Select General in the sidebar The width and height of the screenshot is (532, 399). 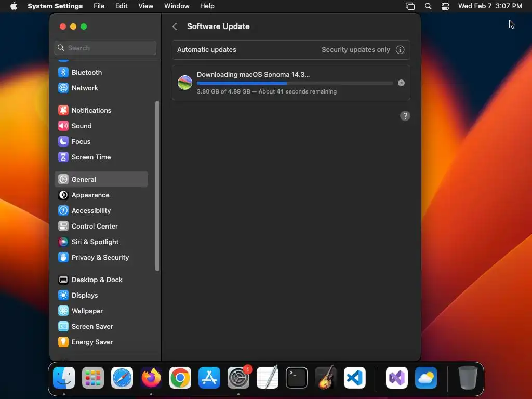pyautogui.click(x=101, y=179)
